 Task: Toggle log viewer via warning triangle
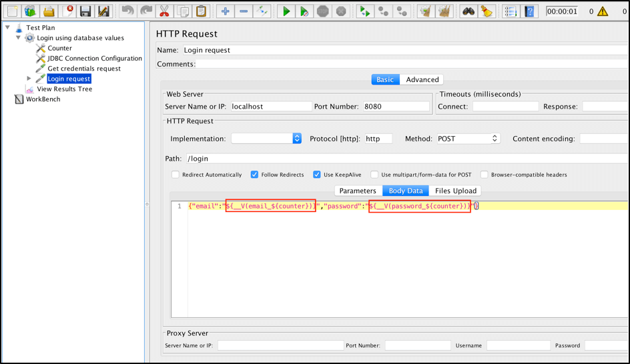(x=603, y=11)
